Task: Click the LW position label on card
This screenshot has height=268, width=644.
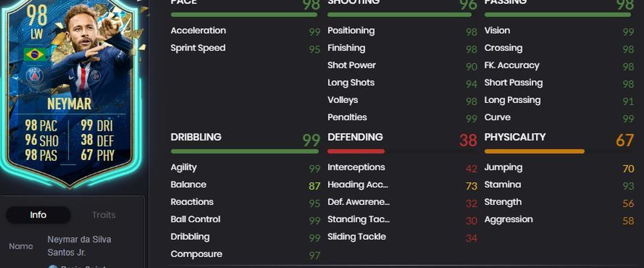Action: 36,34
